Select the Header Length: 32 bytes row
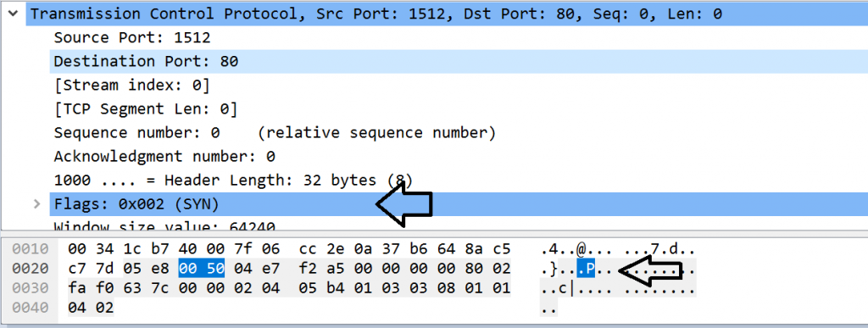 (459, 181)
